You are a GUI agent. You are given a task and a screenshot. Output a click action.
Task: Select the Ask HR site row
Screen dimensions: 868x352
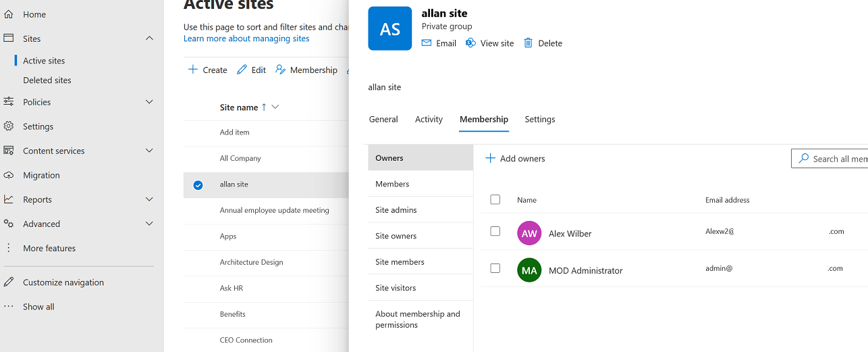266,288
